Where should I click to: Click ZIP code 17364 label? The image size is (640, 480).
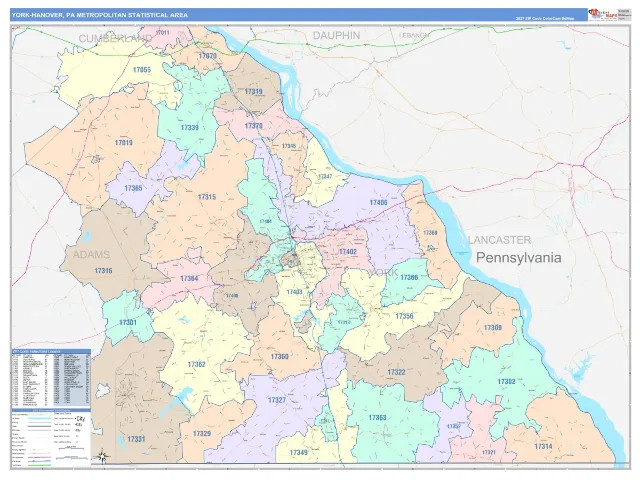189,278
